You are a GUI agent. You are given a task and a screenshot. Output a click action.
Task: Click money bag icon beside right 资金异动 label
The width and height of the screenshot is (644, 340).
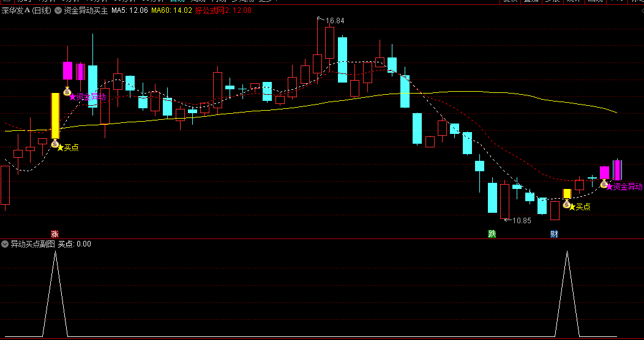604,183
